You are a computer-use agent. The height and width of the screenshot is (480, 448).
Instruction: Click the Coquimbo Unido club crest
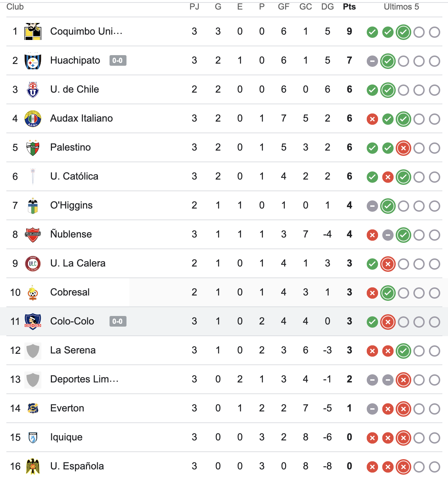coord(33,31)
